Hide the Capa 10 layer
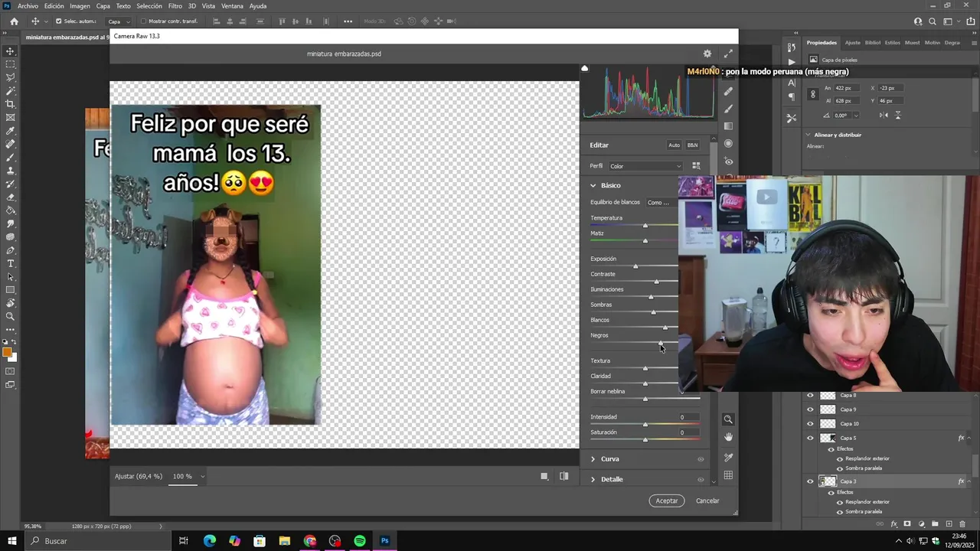The image size is (980, 551). (x=810, y=423)
